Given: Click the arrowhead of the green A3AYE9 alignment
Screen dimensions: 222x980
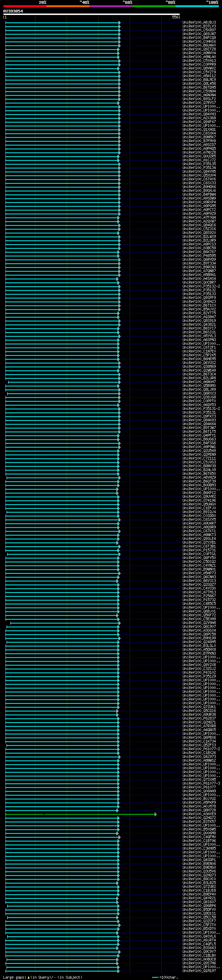Looking at the screenshot, I should pos(156,814).
